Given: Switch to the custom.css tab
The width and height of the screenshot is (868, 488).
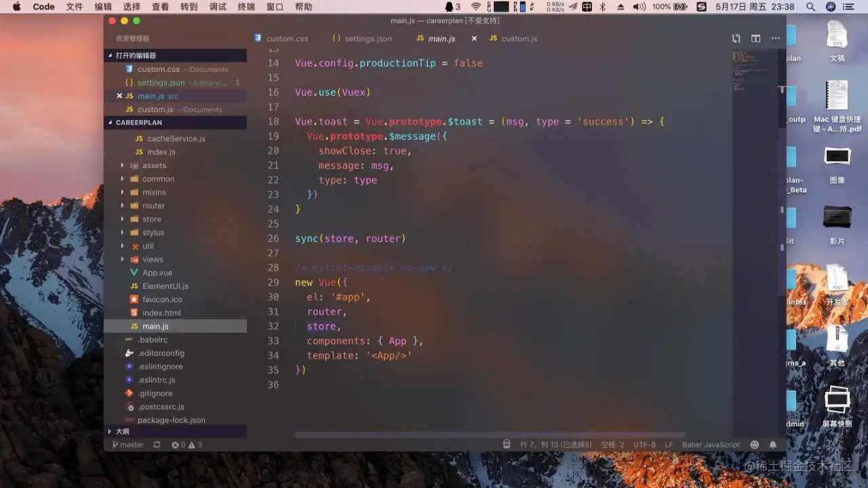Looking at the screenshot, I should click(287, 39).
